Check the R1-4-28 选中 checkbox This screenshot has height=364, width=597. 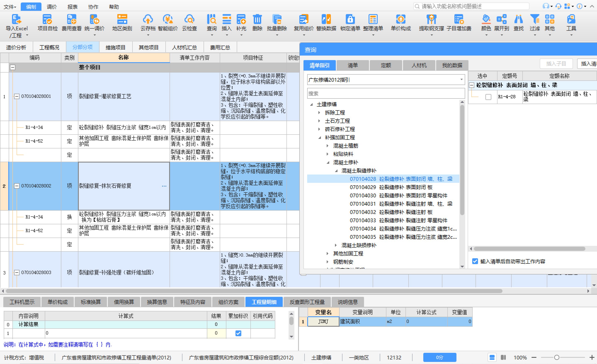(488, 97)
